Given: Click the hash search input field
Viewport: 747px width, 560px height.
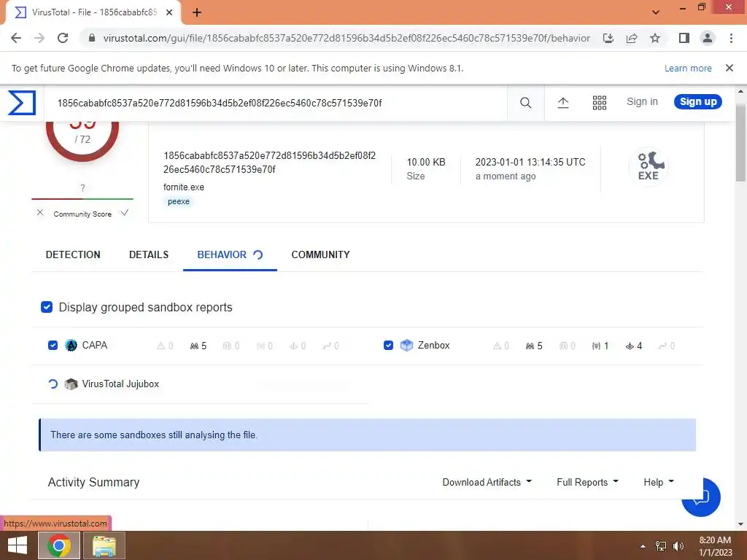Looking at the screenshot, I should pyautogui.click(x=276, y=103).
